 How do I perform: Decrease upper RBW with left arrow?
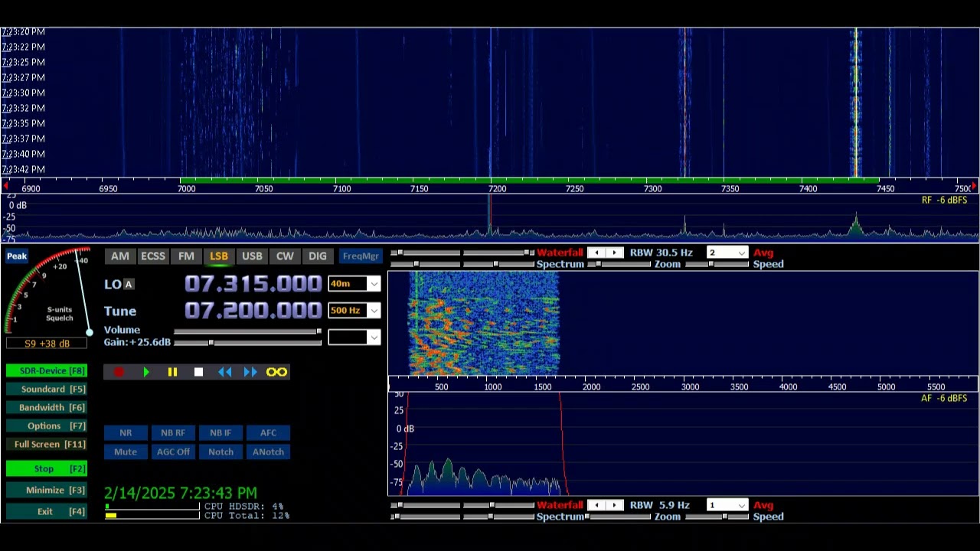596,253
